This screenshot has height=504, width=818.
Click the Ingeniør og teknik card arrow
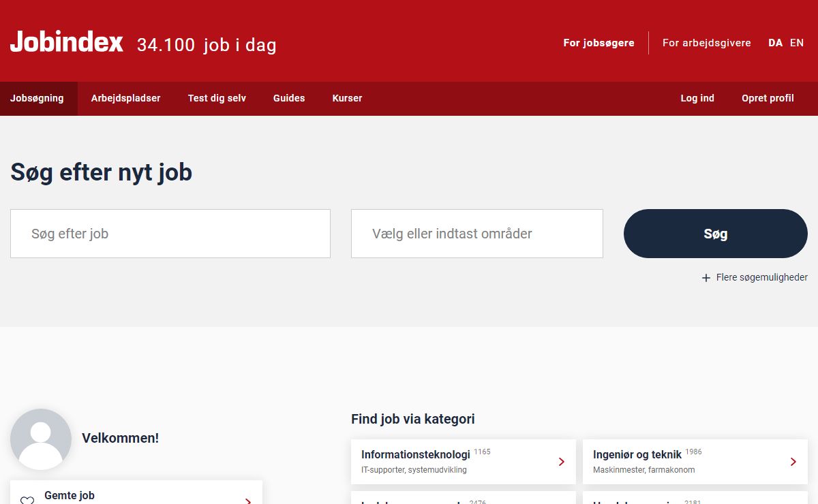[x=793, y=462]
